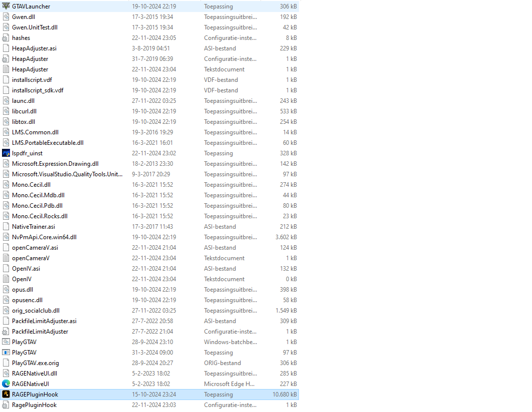Viewport: 532px width, 412px height.
Task: Select the installscript_sdk.vdf file name
Action: 37,90
